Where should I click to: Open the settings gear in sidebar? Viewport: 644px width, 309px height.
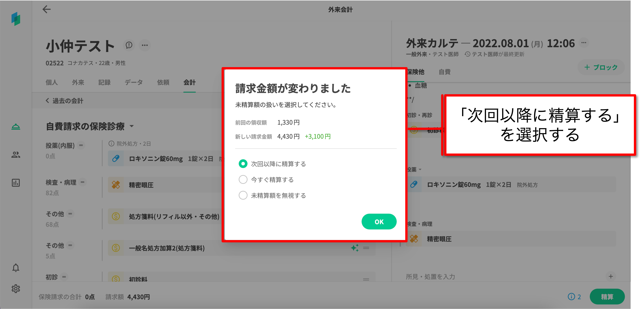[16, 289]
